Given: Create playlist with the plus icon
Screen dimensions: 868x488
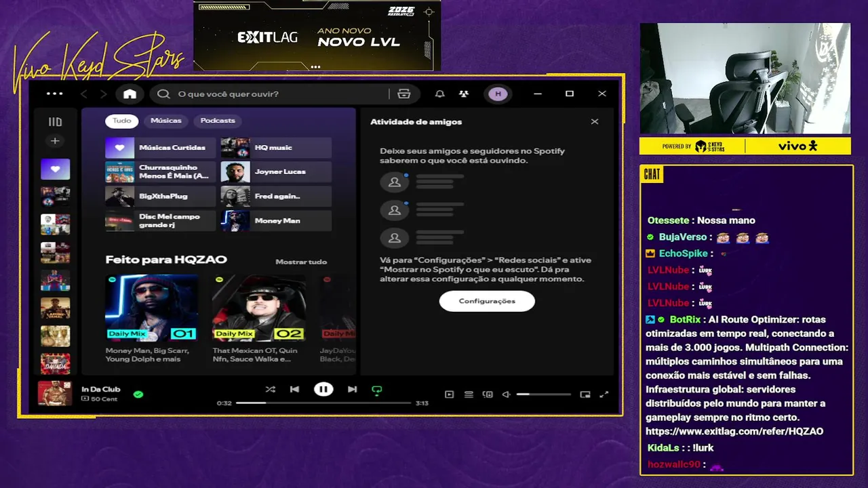Looking at the screenshot, I should (x=55, y=141).
